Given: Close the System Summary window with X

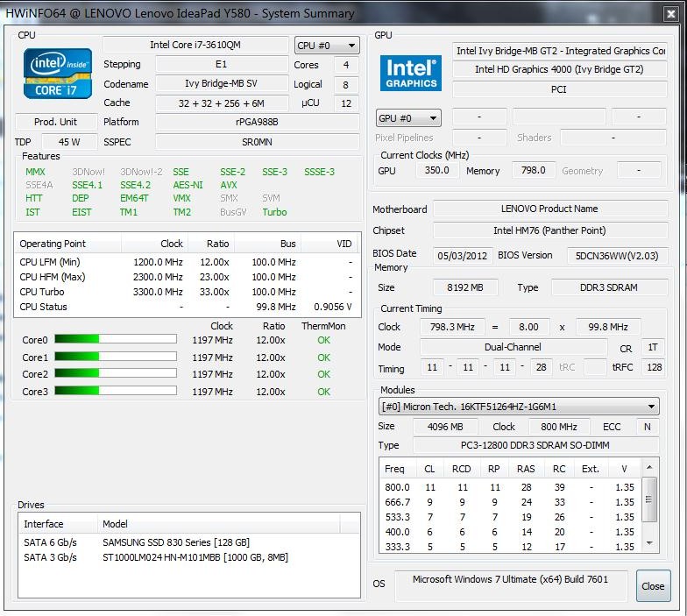Looking at the screenshot, I should pos(671,14).
